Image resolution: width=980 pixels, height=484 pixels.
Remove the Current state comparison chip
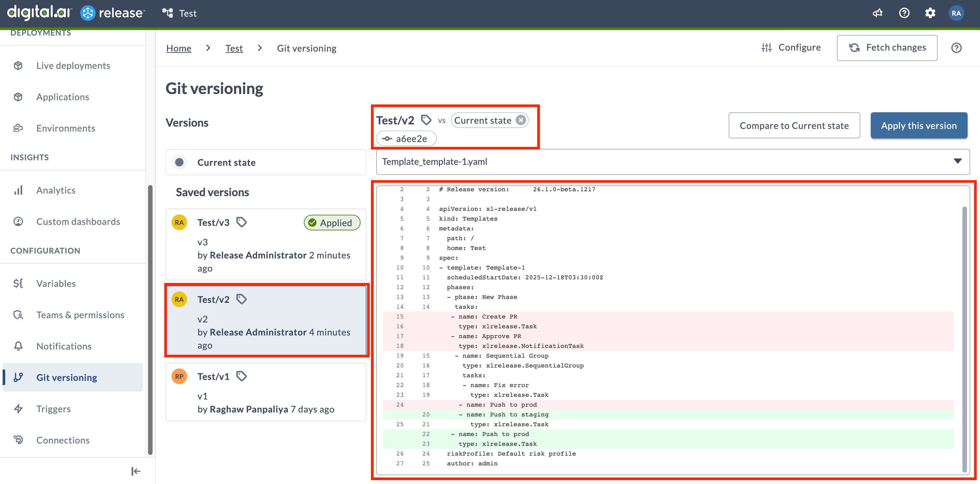click(520, 120)
